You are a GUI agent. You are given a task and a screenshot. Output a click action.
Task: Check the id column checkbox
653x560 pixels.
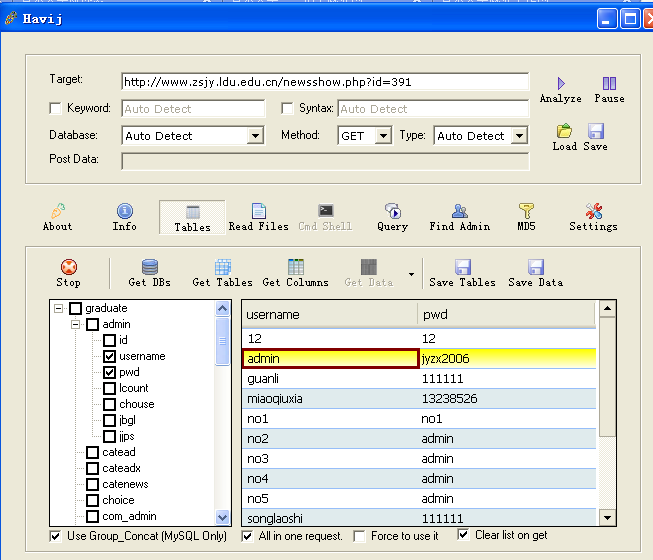[x=110, y=340]
